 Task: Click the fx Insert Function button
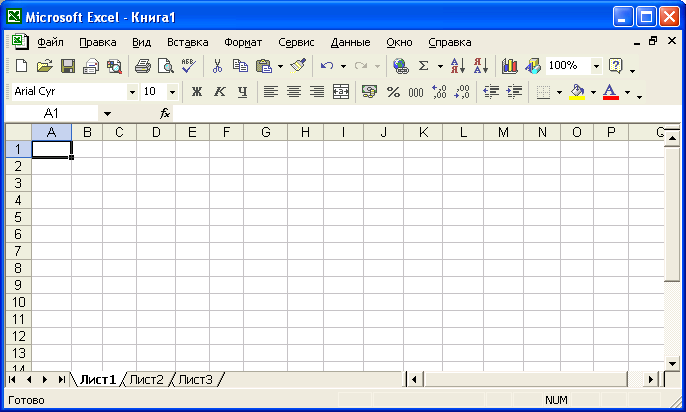(x=164, y=114)
